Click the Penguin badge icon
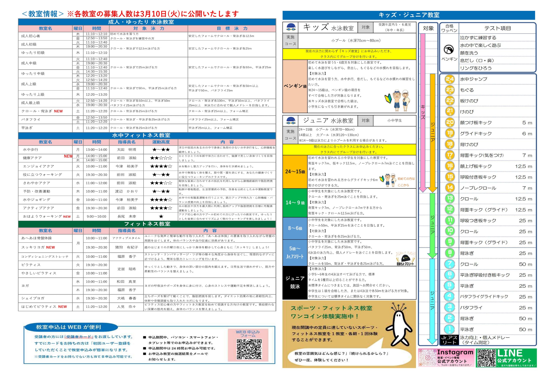Image resolution: width=555 pixels, height=392 pixels. pyautogui.click(x=449, y=50)
